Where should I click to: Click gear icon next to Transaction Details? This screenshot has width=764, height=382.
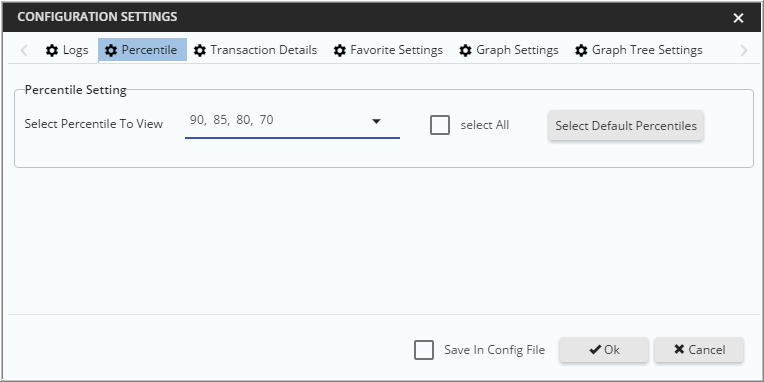coord(199,50)
